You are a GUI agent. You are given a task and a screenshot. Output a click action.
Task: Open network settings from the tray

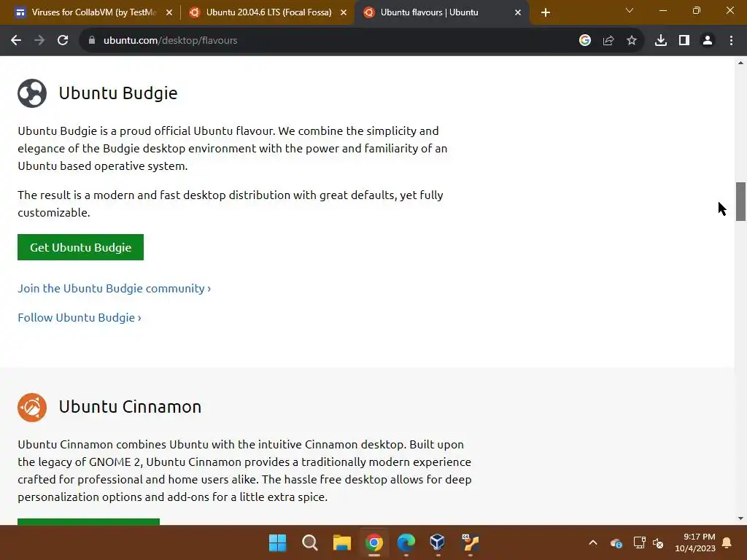pyautogui.click(x=639, y=542)
